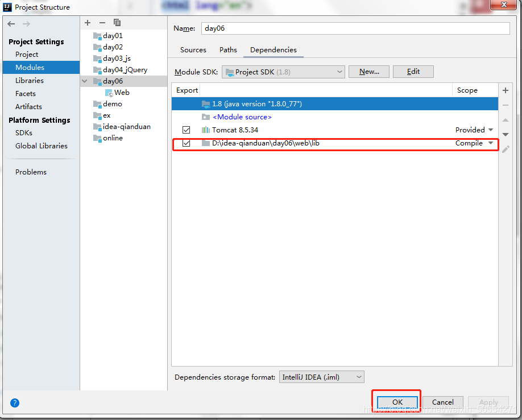Select the Web facet label
522x420 pixels.
122,93
